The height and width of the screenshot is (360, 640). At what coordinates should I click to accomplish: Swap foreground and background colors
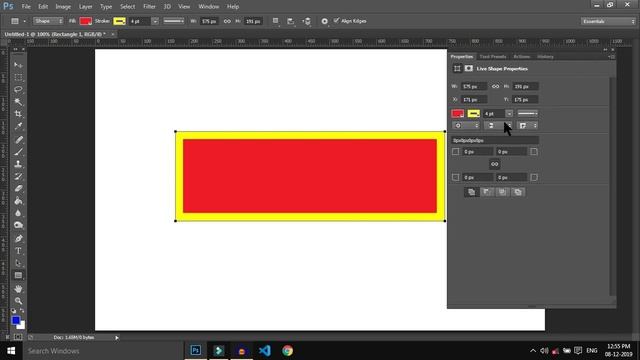pyautogui.click(x=22, y=311)
